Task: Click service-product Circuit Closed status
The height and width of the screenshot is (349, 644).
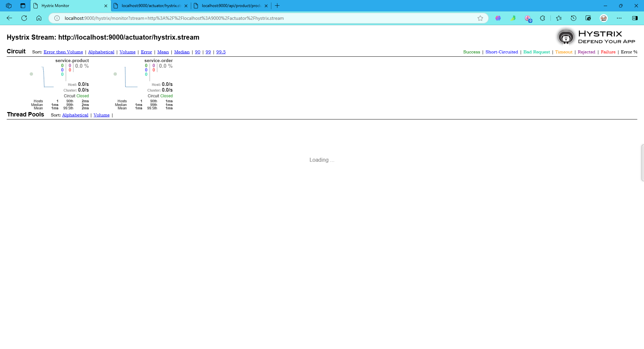Action: click(76, 96)
